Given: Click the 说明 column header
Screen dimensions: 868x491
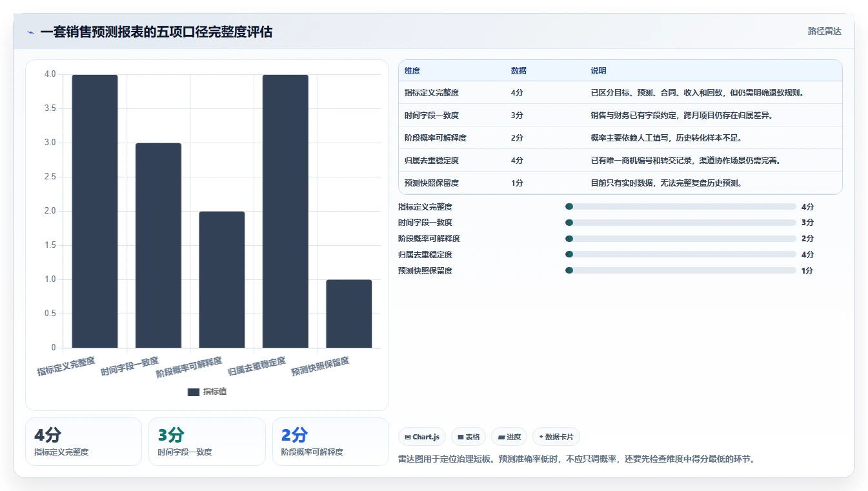Looking at the screenshot, I should click(598, 71).
